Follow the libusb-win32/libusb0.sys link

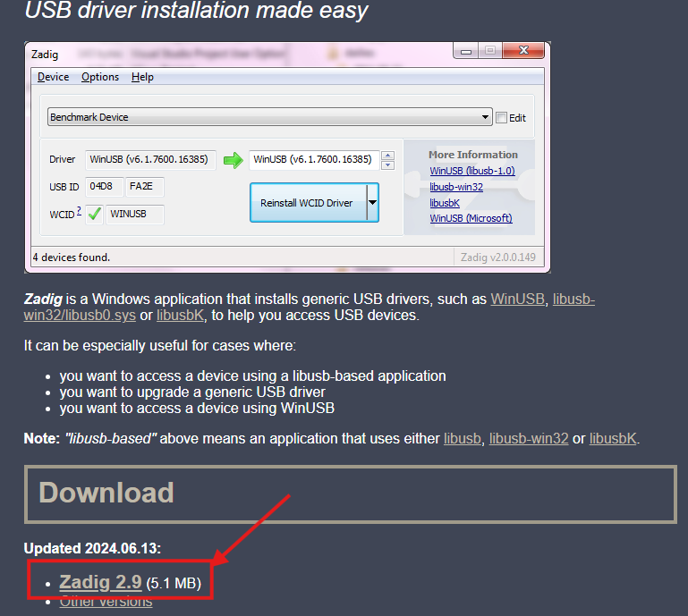80,316
